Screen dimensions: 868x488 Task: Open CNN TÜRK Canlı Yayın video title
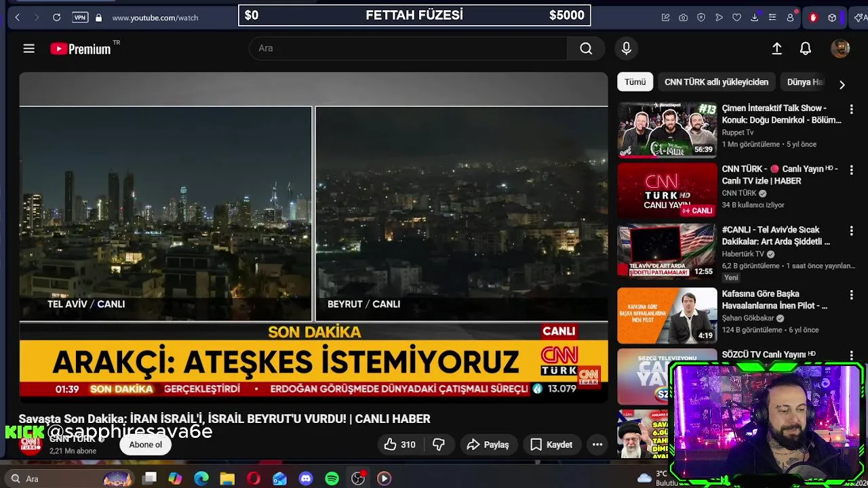(780, 175)
